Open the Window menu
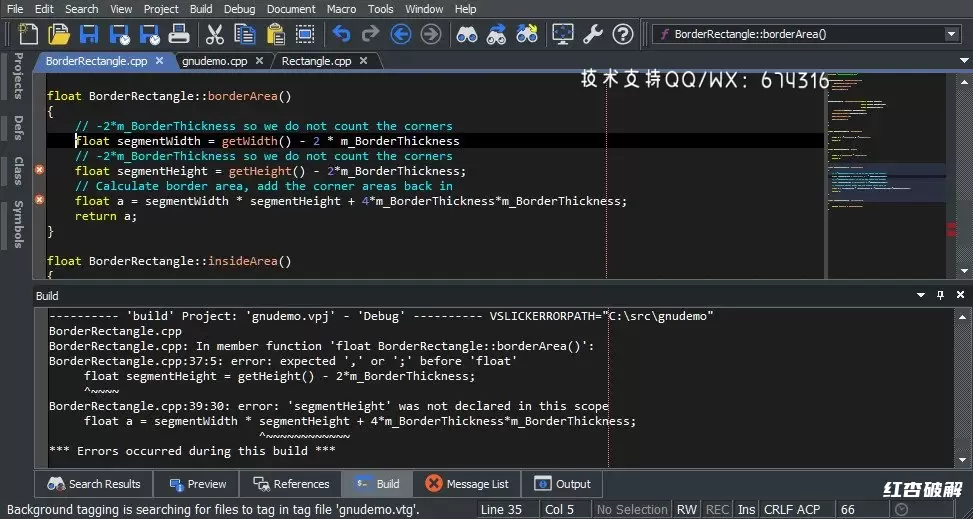This screenshot has width=973, height=519. 424,9
